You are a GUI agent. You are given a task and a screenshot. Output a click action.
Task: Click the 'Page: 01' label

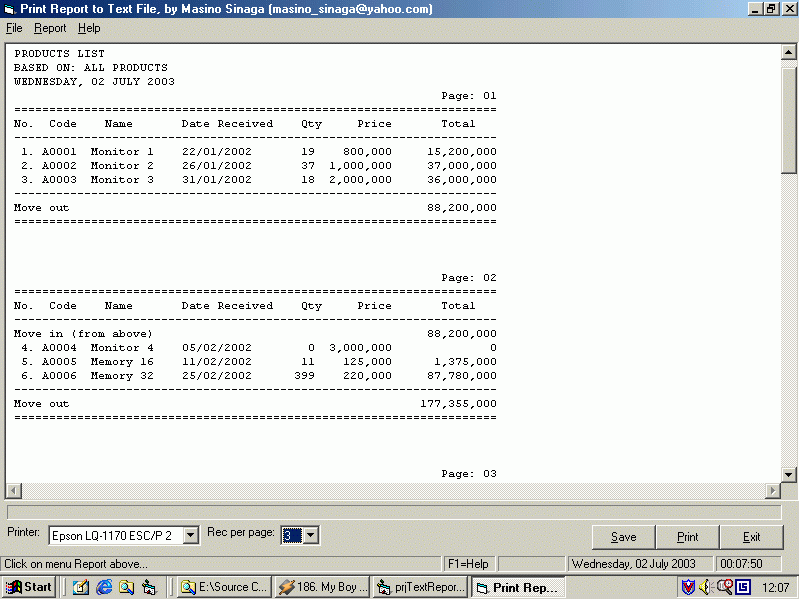point(469,96)
